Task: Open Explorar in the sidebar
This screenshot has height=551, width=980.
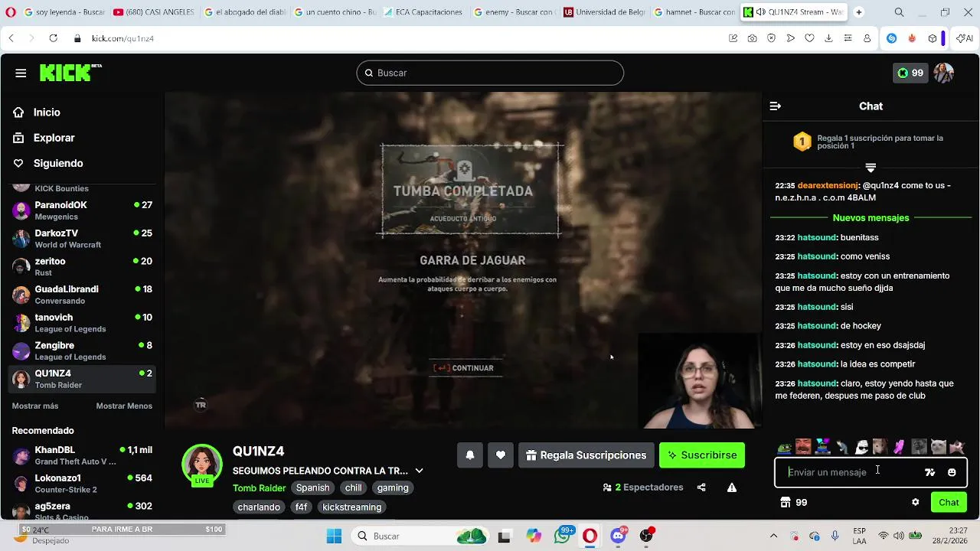Action: 54,138
